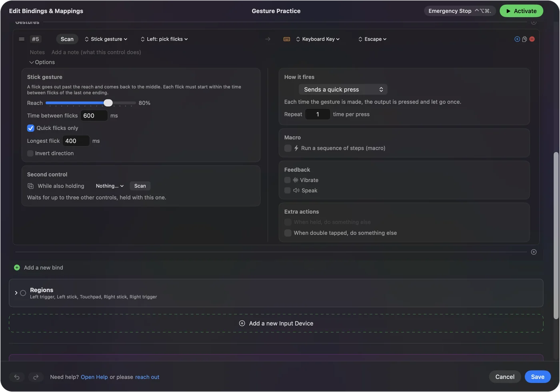The image size is (560, 392).
Task: Click the duplicate bind clipboard icon
Action: point(524,39)
